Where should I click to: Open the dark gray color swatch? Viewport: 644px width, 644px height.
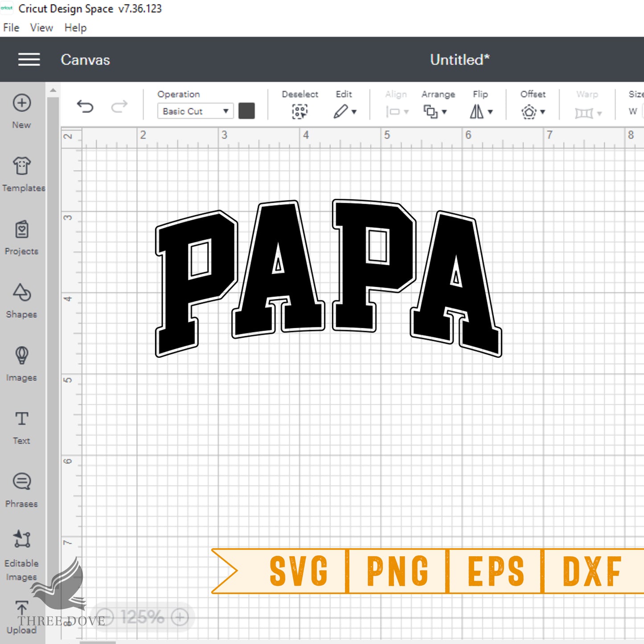point(246,111)
